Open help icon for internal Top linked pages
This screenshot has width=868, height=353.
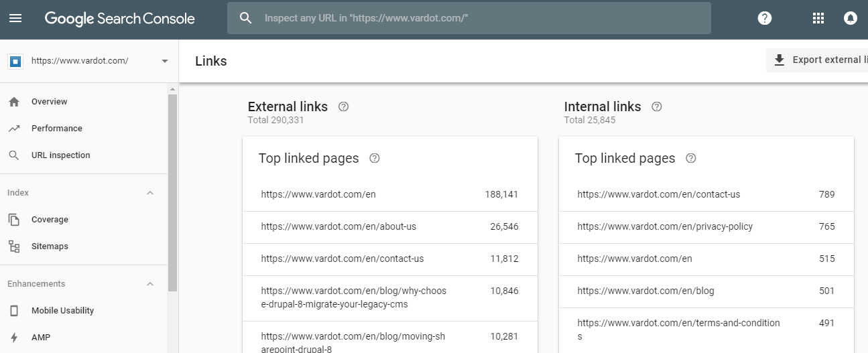click(691, 159)
